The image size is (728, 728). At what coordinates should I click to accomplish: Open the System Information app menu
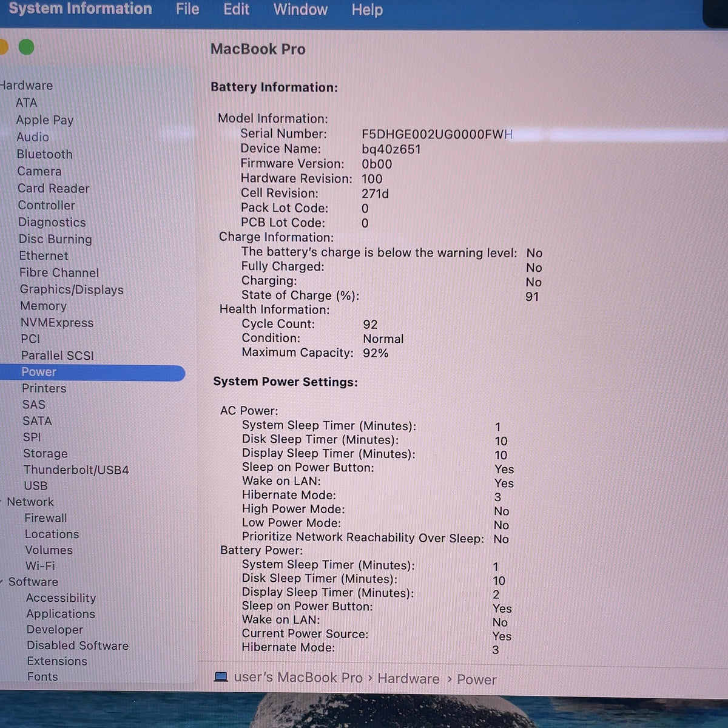click(x=80, y=9)
